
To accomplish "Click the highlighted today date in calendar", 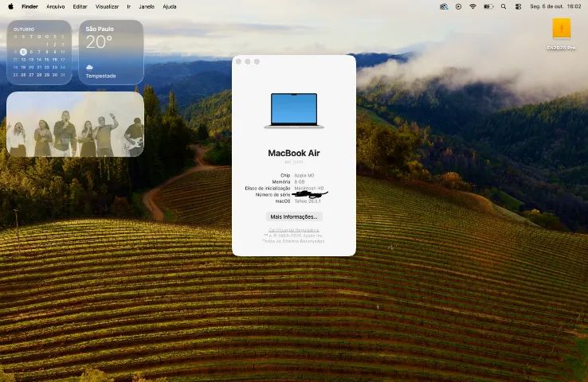I will 23,52.
